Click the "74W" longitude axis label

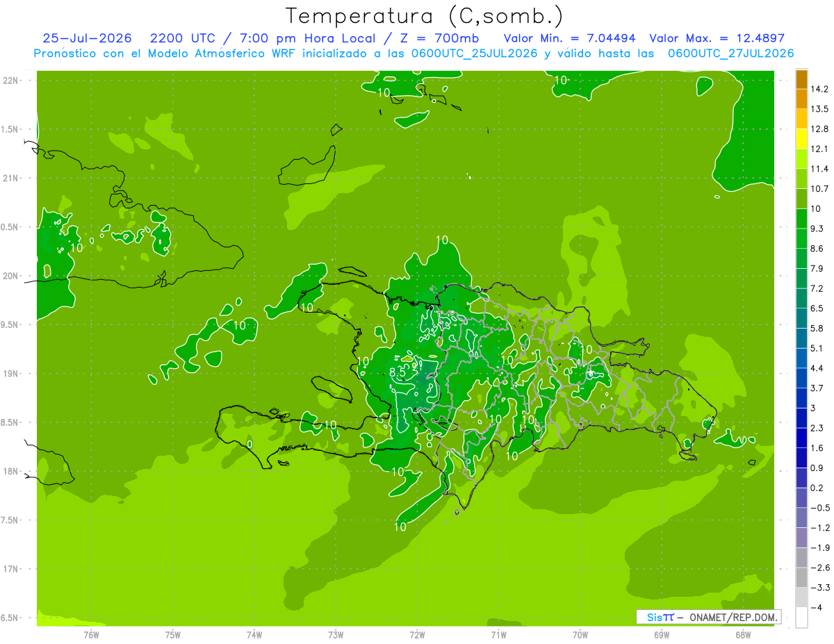(x=254, y=635)
